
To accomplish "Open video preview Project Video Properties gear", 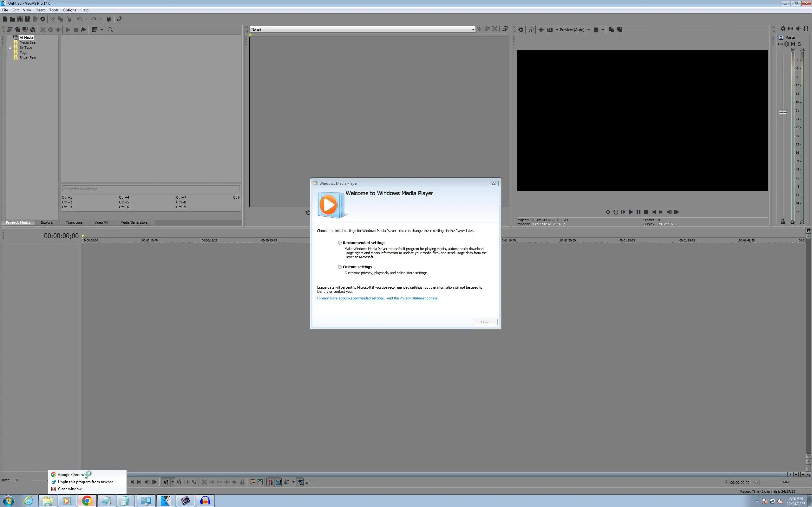I will coord(521,30).
